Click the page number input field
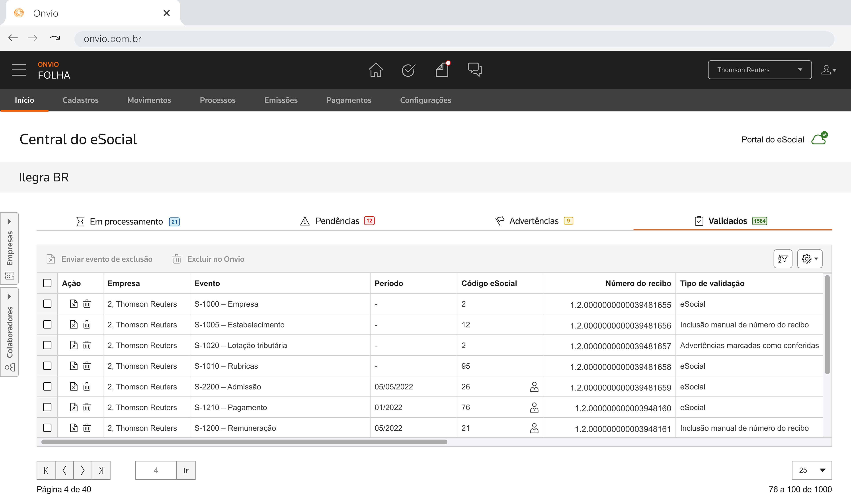851x504 pixels. [x=156, y=470]
